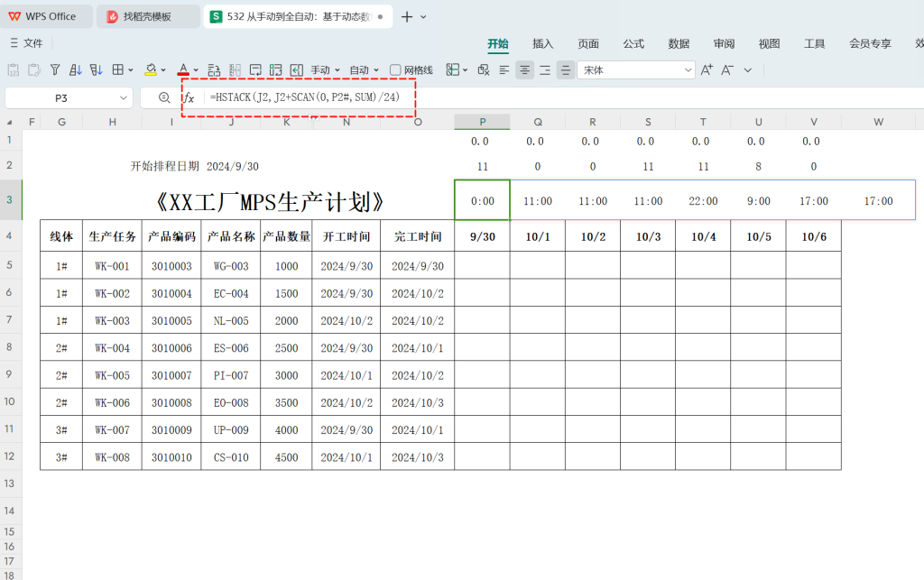Open the 文件 hamburger menu
This screenshot has width=924, height=580.
tap(26, 43)
